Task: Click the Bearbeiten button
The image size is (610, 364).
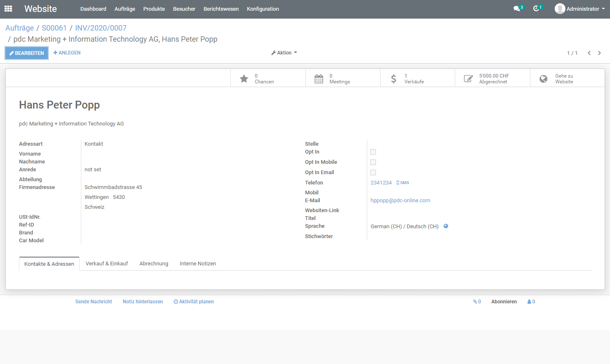Action: pos(27,53)
